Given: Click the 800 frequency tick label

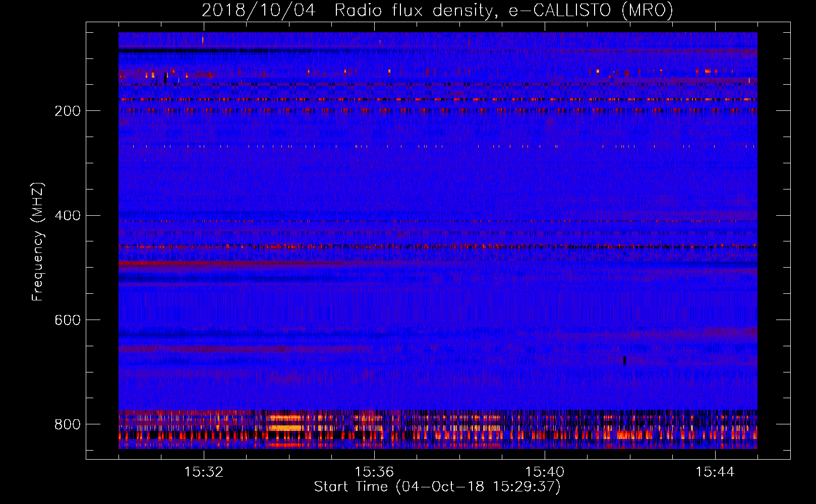Looking at the screenshot, I should tap(68, 425).
